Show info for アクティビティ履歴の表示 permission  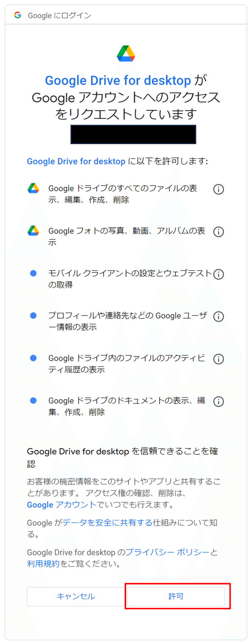(218, 359)
